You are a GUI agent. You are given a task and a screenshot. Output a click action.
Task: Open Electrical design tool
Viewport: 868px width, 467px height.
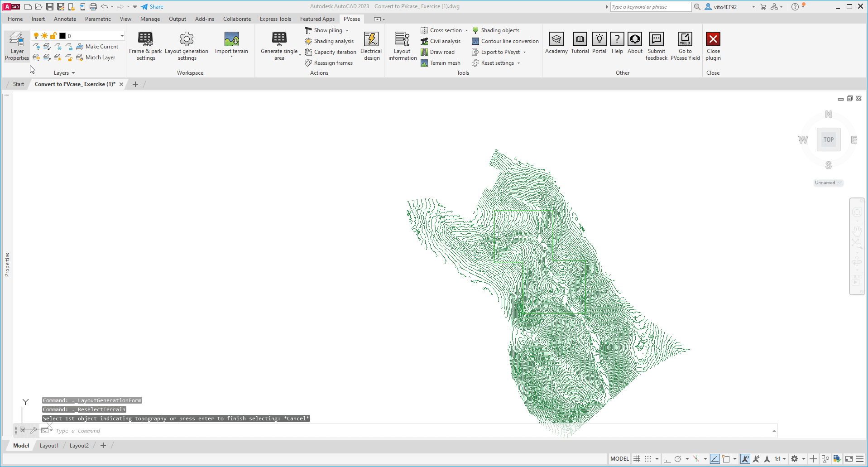(x=371, y=46)
